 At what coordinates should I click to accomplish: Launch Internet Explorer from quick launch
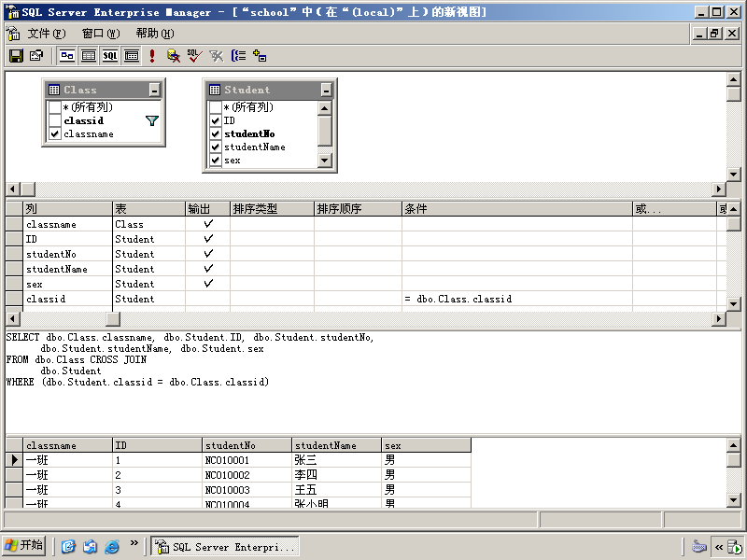[112, 546]
